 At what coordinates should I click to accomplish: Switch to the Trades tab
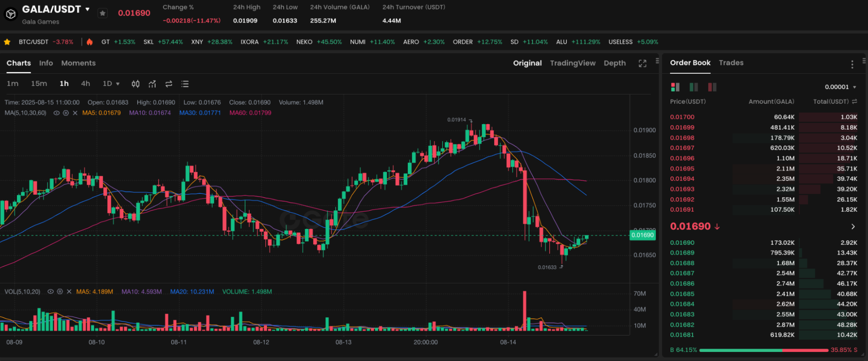pyautogui.click(x=731, y=62)
